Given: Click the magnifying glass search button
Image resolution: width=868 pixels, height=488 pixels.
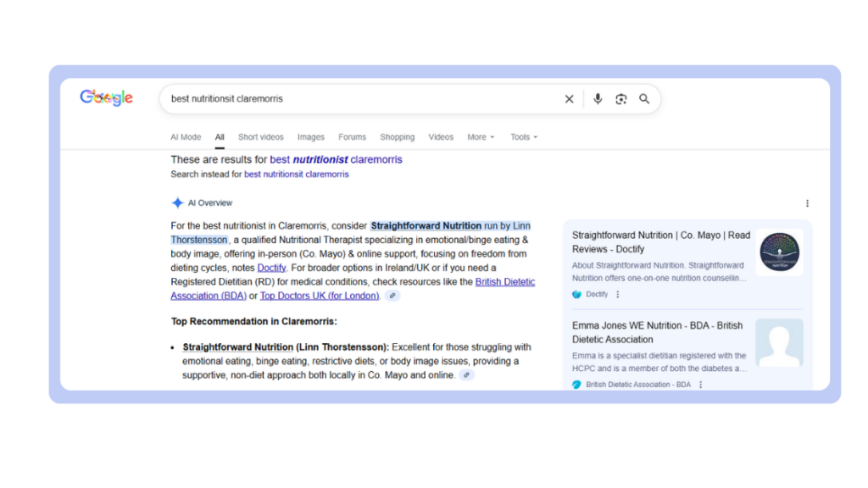Looking at the screenshot, I should [x=644, y=99].
